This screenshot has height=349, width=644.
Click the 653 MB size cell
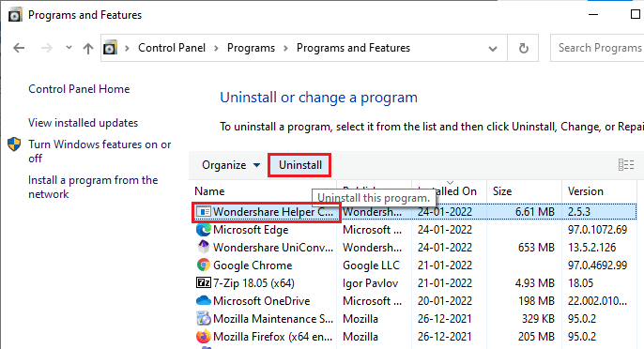[536, 248]
